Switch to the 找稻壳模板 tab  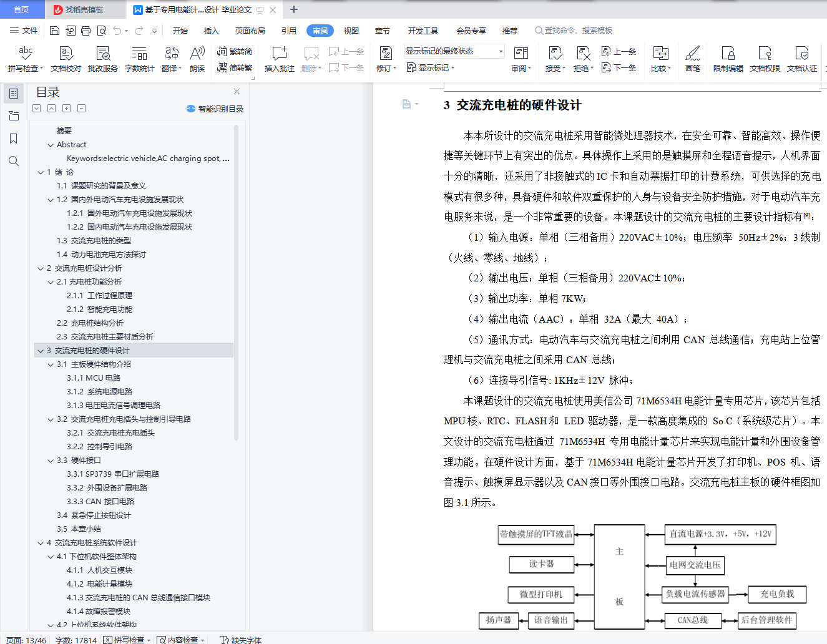pyautogui.click(x=84, y=10)
